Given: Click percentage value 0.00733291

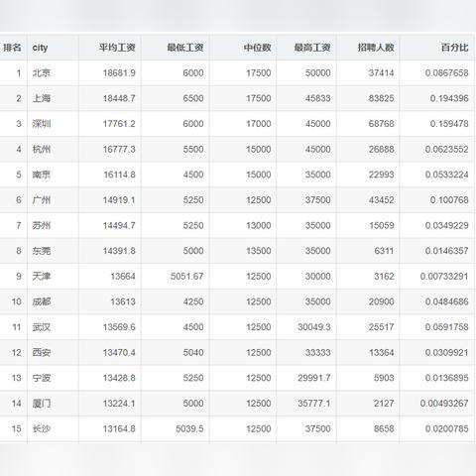Looking at the screenshot, I should [444, 277].
